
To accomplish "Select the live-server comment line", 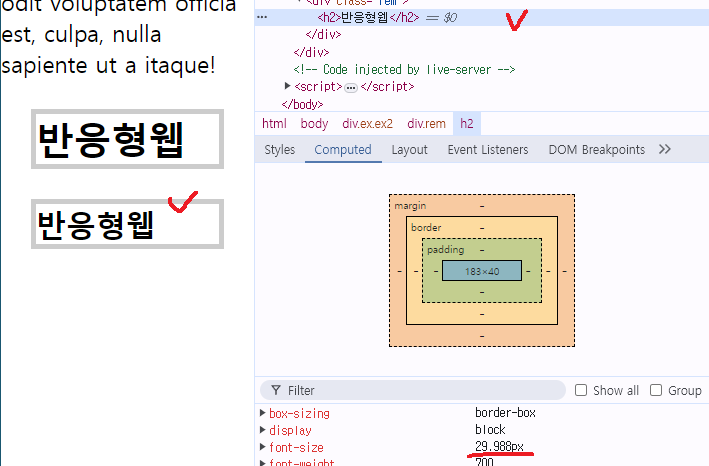I will [x=404, y=70].
